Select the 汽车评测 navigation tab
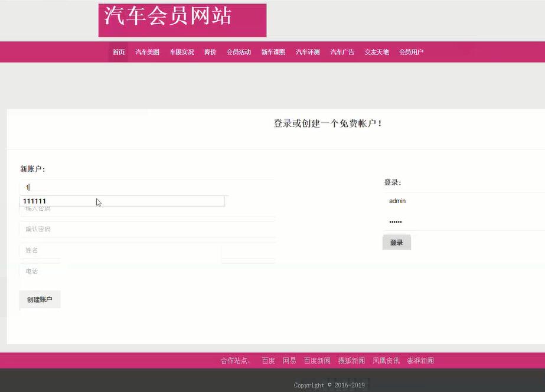This screenshot has width=545, height=392. (307, 52)
